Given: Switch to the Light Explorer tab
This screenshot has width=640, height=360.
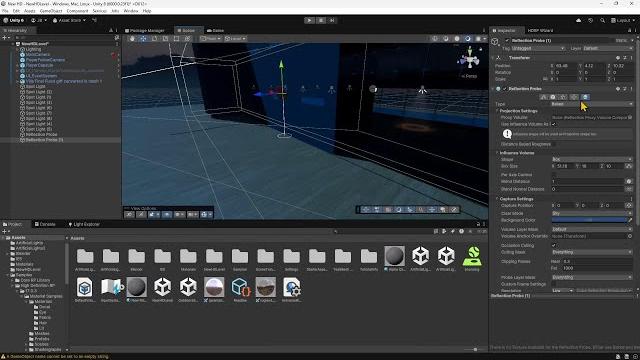Looking at the screenshot, I should tap(84, 224).
